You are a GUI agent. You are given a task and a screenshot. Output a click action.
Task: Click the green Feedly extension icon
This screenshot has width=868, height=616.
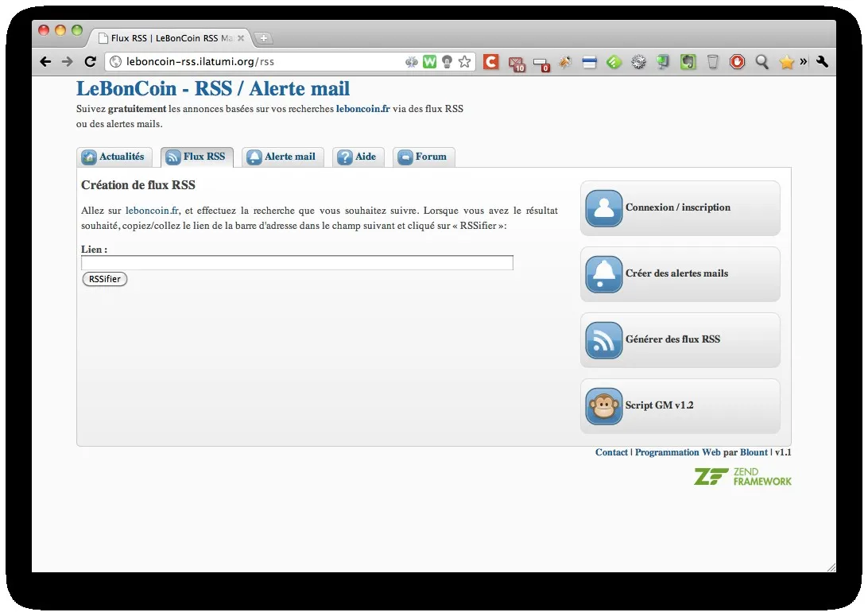coord(614,62)
